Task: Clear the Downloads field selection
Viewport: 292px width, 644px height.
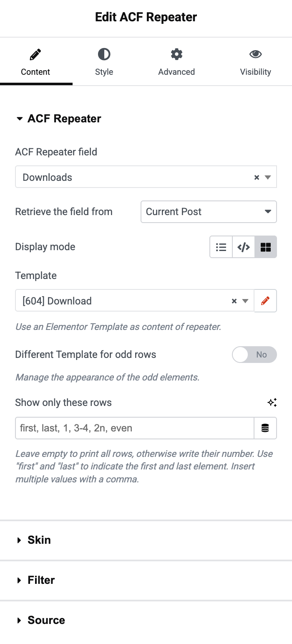Action: point(257,177)
